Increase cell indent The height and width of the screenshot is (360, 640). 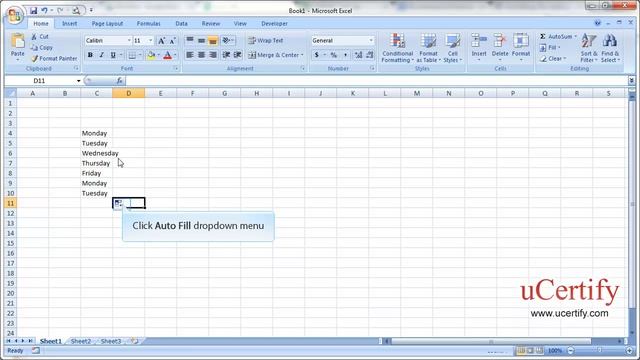pyautogui.click(x=238, y=55)
